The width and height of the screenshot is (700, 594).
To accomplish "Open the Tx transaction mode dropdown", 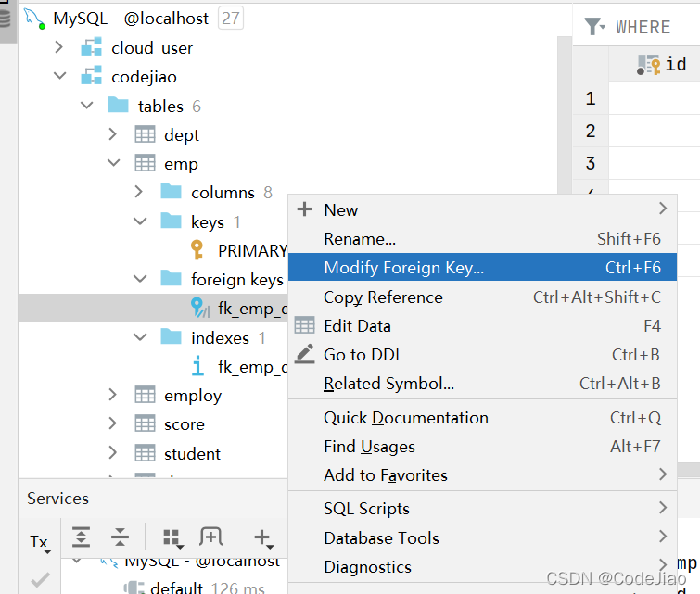I will click(x=40, y=543).
